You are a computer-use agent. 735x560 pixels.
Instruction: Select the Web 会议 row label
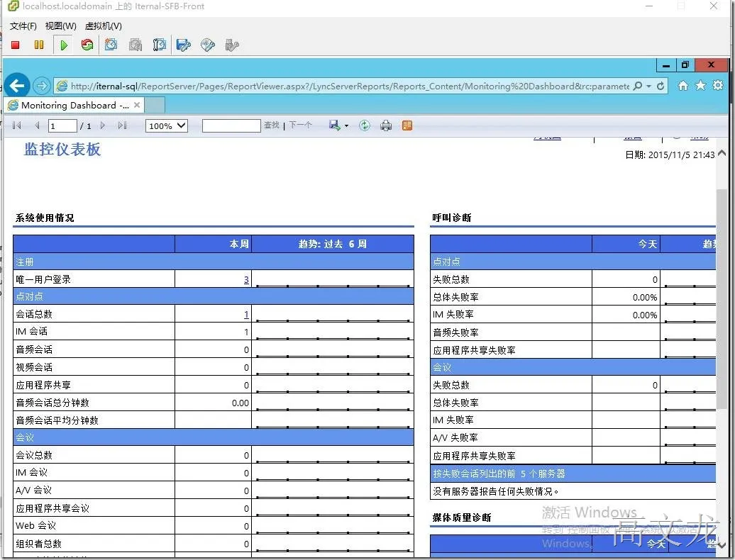(35, 526)
